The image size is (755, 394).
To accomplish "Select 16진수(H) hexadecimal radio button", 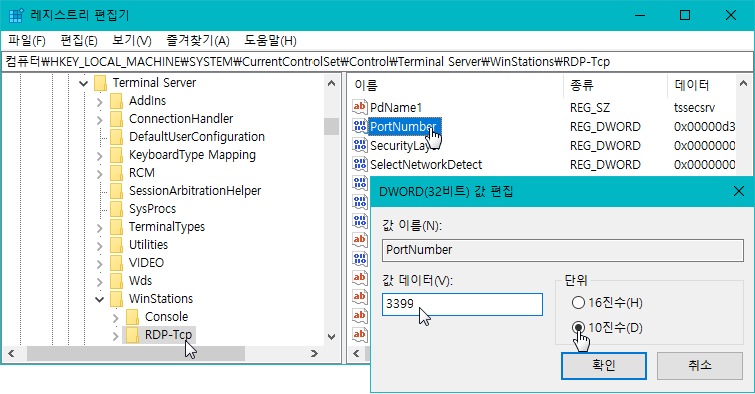I will click(x=578, y=303).
